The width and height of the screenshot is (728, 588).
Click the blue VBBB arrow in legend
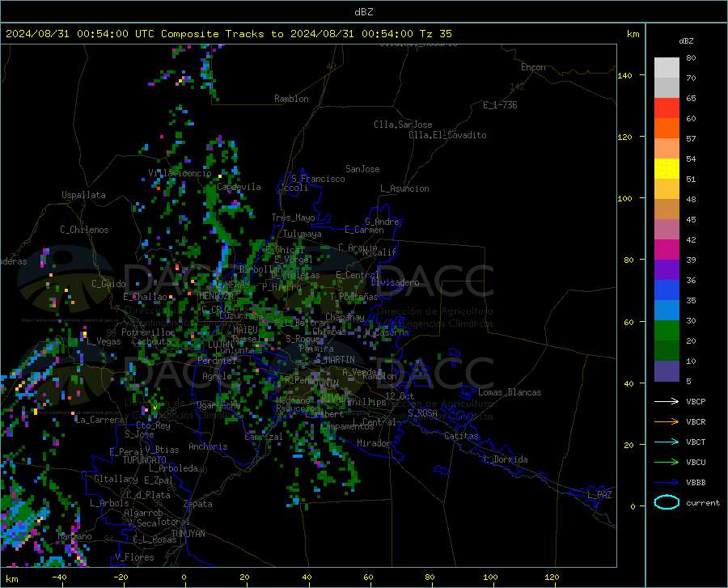pos(667,483)
